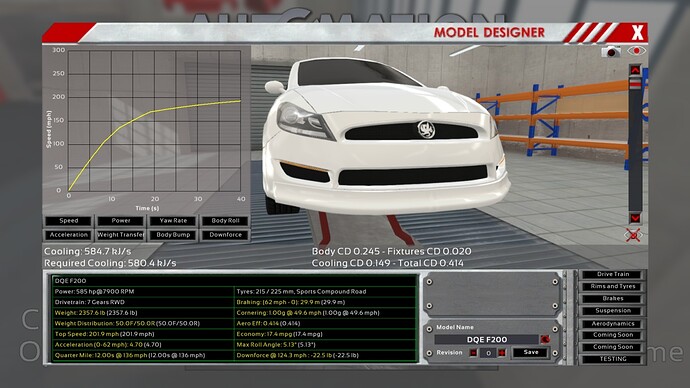Decrease the revision with the minus button

pos(473,353)
